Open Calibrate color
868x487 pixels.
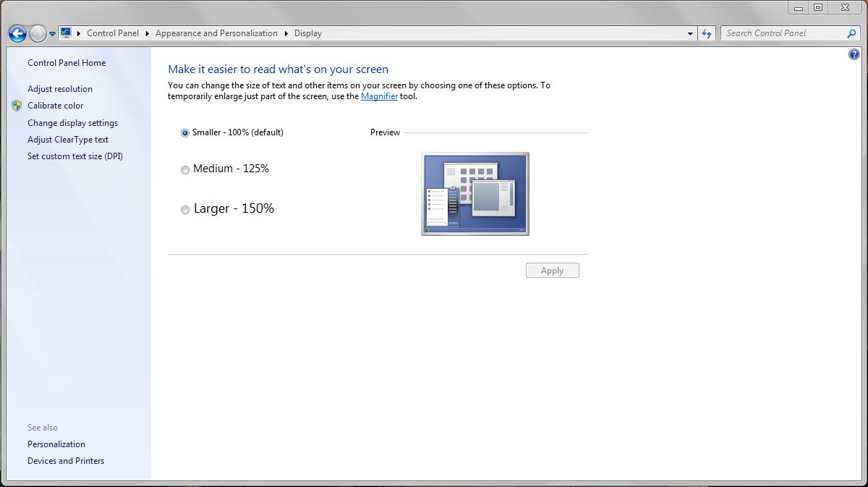(x=56, y=106)
